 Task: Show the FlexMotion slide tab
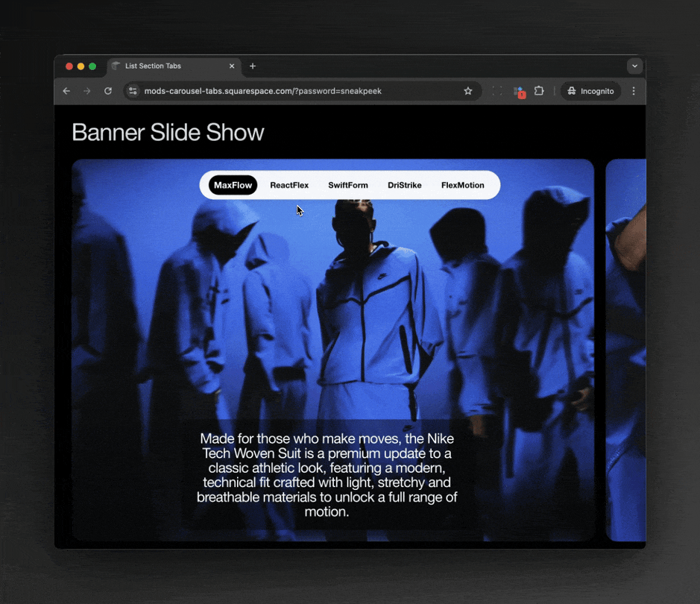(x=462, y=185)
